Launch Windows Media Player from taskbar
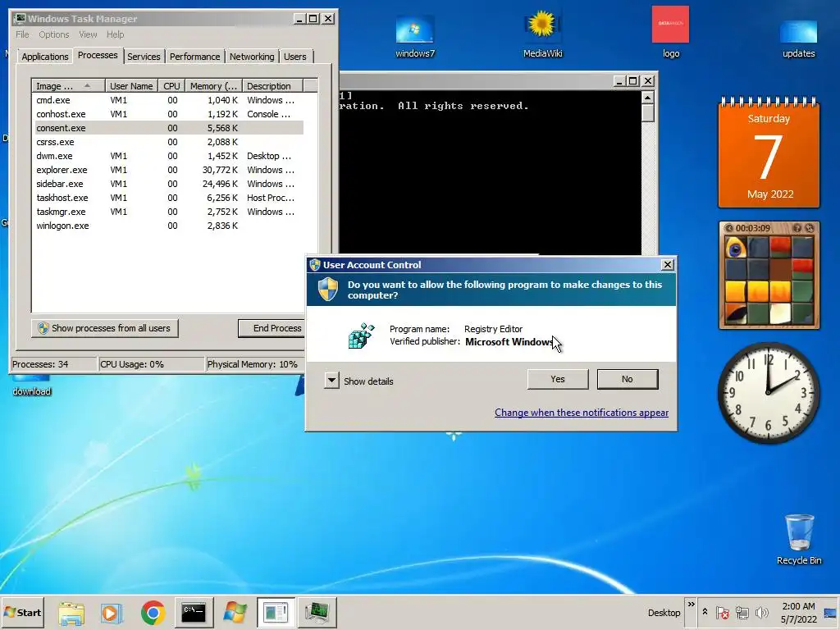This screenshot has height=630, width=840. click(x=112, y=613)
